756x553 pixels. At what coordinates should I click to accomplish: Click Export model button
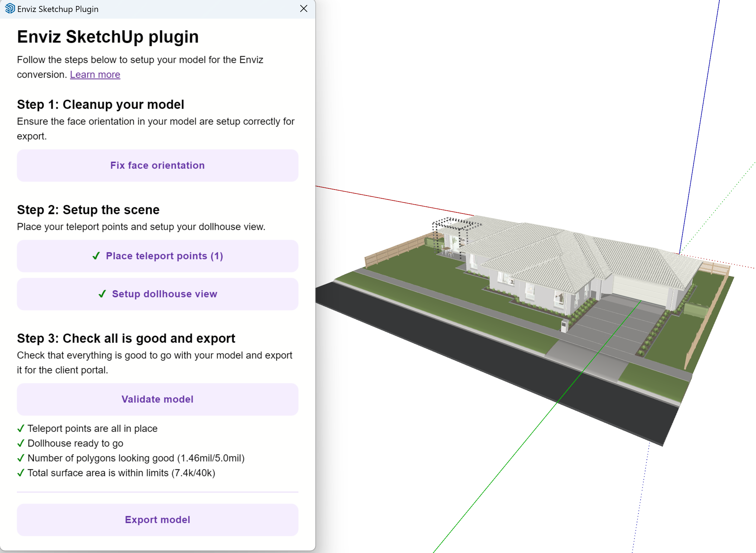pyautogui.click(x=157, y=520)
